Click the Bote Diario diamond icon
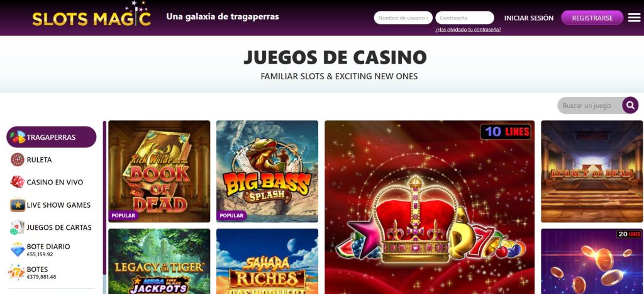 [17, 249]
